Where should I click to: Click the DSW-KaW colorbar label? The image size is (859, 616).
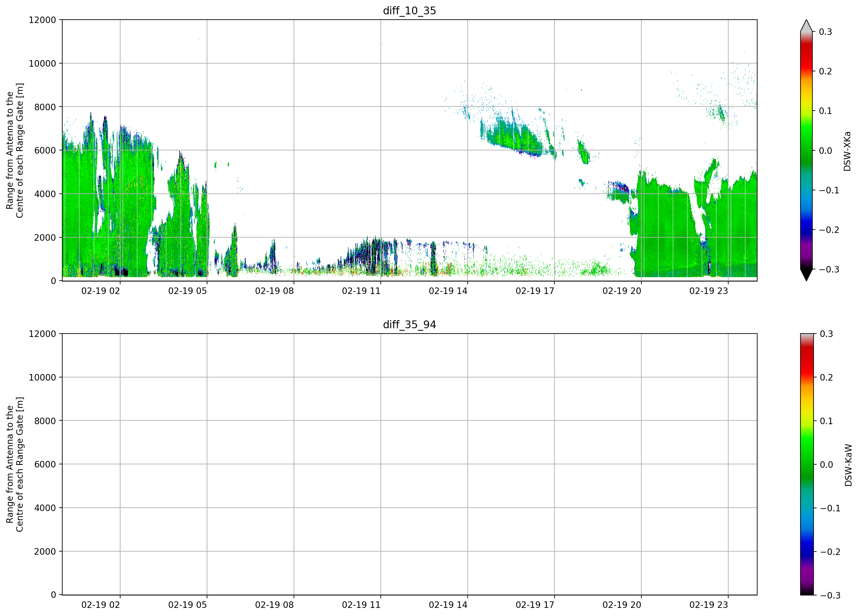[x=848, y=465]
